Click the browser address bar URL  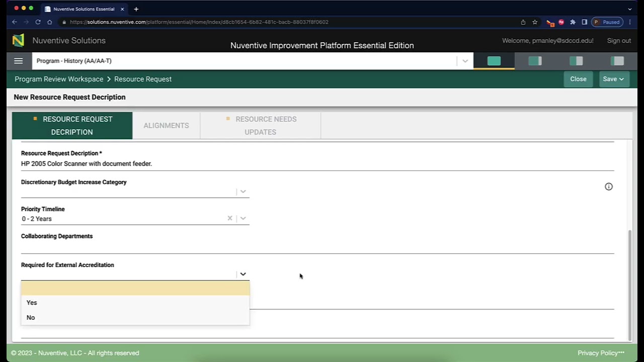click(x=199, y=22)
